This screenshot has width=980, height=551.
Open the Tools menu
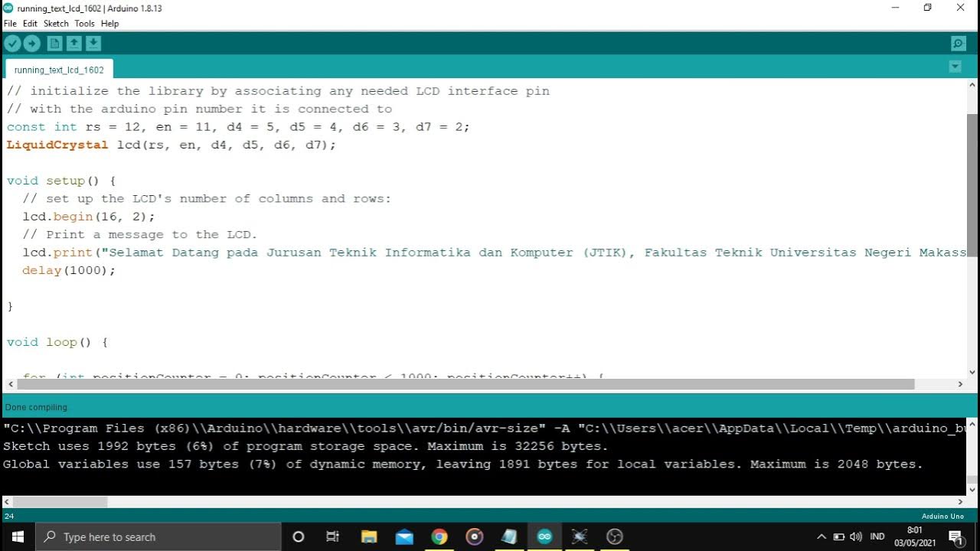(84, 24)
